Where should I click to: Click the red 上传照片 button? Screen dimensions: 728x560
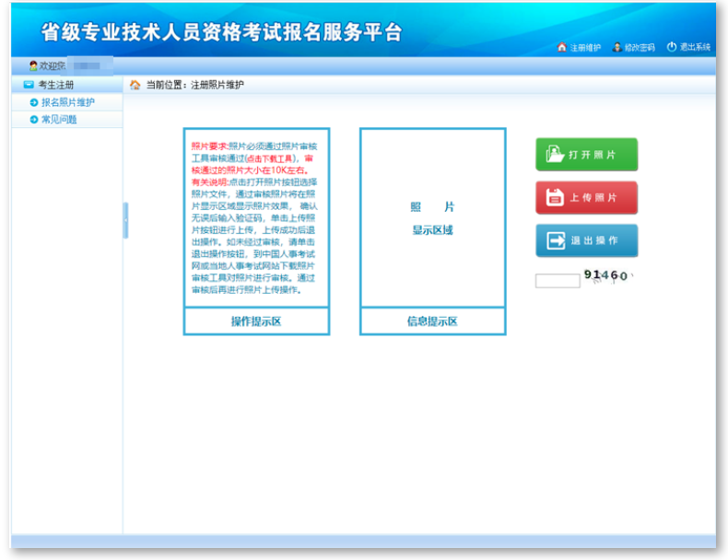586,198
